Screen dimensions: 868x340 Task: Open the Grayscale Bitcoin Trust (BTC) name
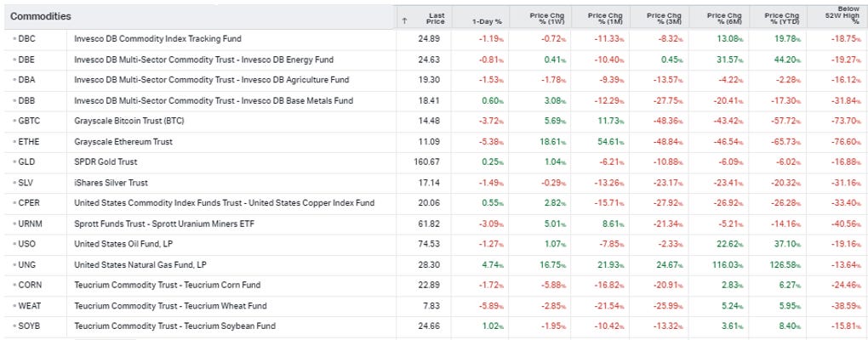[128, 121]
